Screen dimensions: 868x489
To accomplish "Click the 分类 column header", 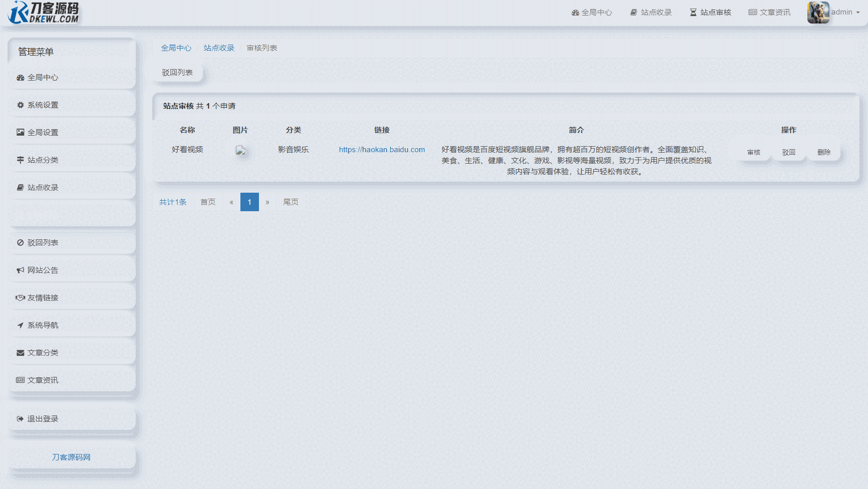I will pos(294,130).
